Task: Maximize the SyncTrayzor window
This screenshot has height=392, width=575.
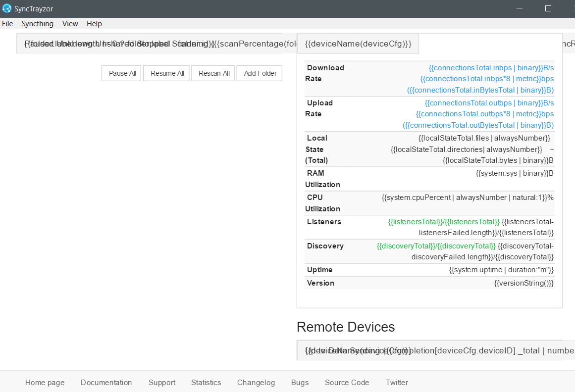Action: point(548,8)
